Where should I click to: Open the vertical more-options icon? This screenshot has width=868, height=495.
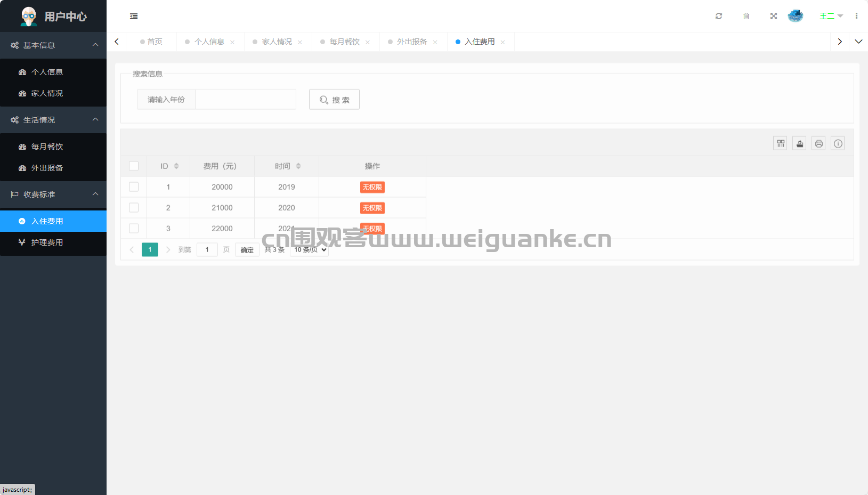tap(856, 16)
